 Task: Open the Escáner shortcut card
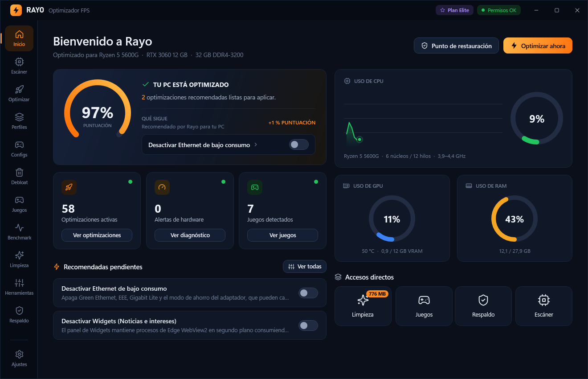pyautogui.click(x=544, y=305)
